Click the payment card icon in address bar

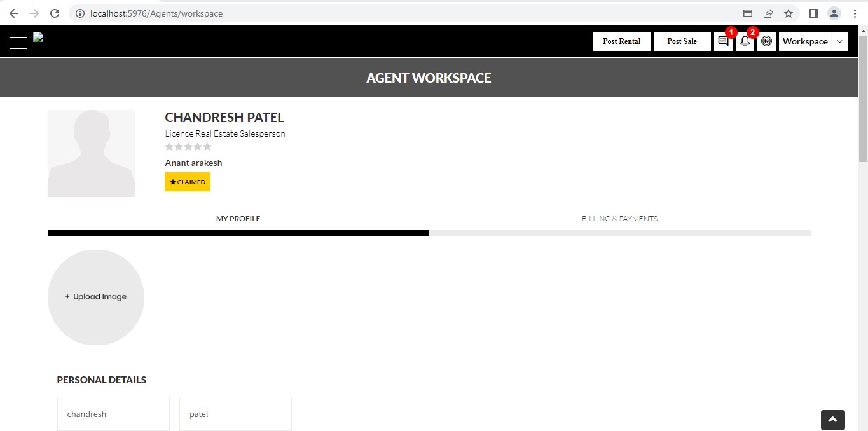748,13
